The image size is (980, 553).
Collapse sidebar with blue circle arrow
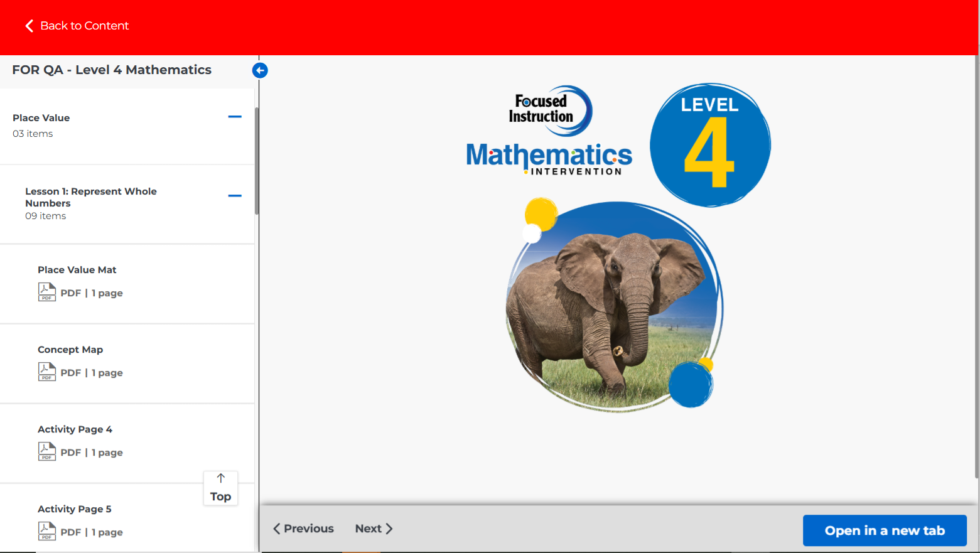point(260,70)
